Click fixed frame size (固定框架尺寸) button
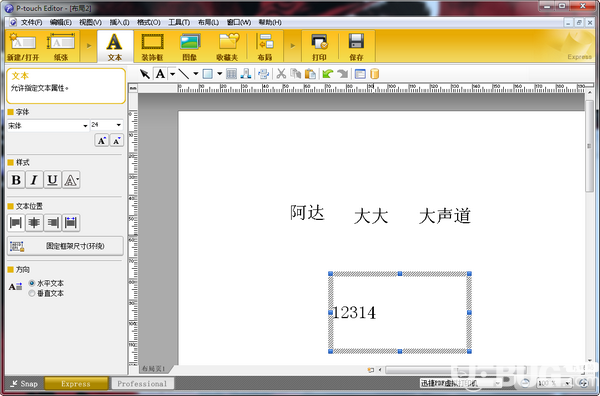The image size is (600, 396). (x=65, y=246)
